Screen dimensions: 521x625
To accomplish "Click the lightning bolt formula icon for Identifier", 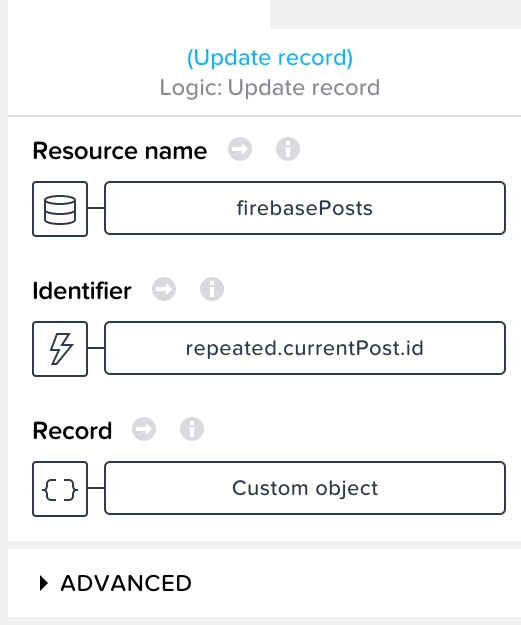I will coord(60,349).
